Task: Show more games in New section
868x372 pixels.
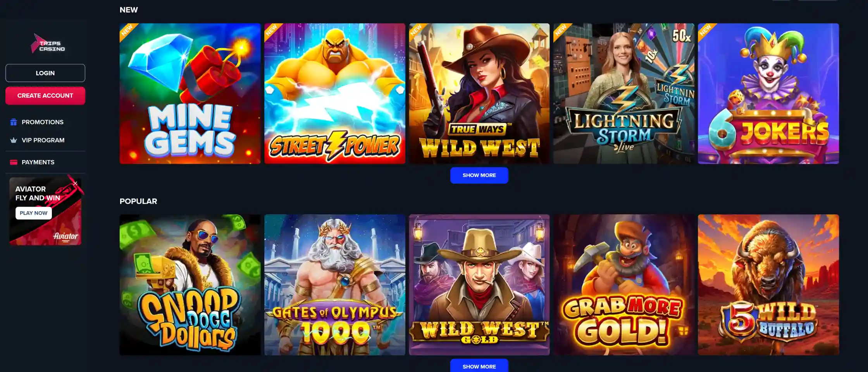Action: tap(479, 175)
